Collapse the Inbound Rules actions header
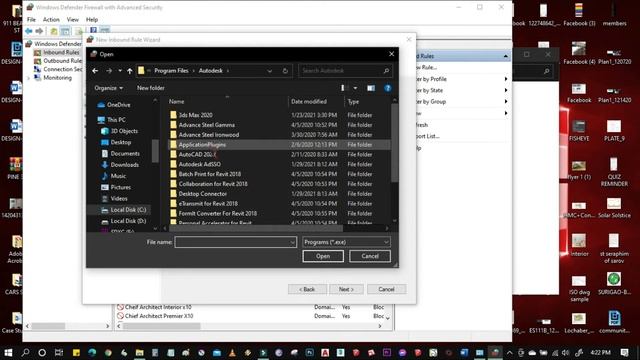Viewport: 640px width, 360px height. 505,56
